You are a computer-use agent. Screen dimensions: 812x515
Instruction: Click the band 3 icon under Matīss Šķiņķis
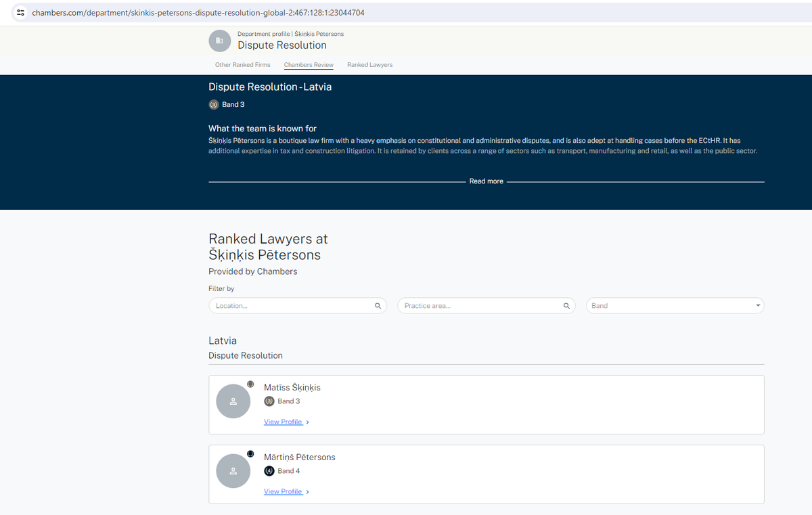(x=269, y=401)
